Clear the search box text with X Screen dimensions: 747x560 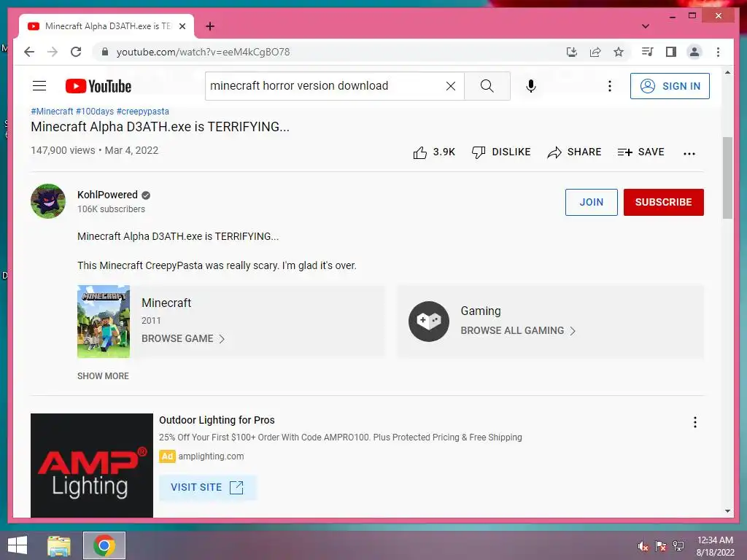(x=451, y=86)
